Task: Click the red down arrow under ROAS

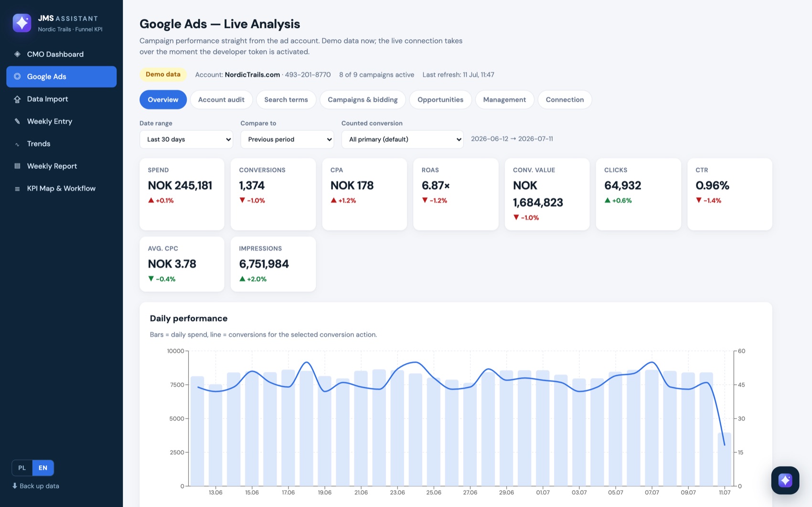Action: click(425, 201)
